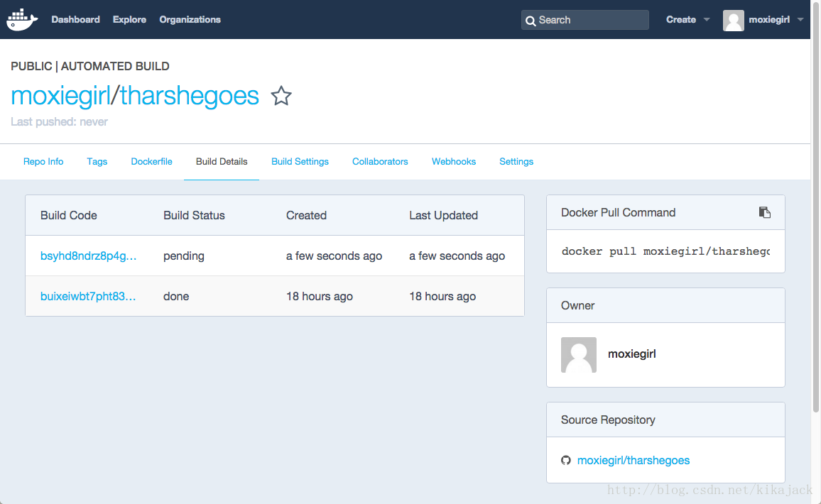Click the GitHub icon beside the source repository

pos(565,461)
